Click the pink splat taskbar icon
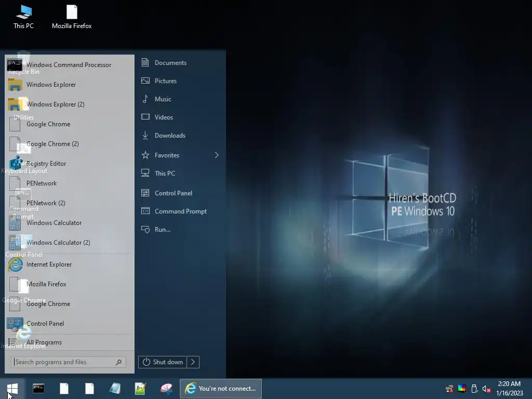The height and width of the screenshot is (399, 532). pos(166,389)
